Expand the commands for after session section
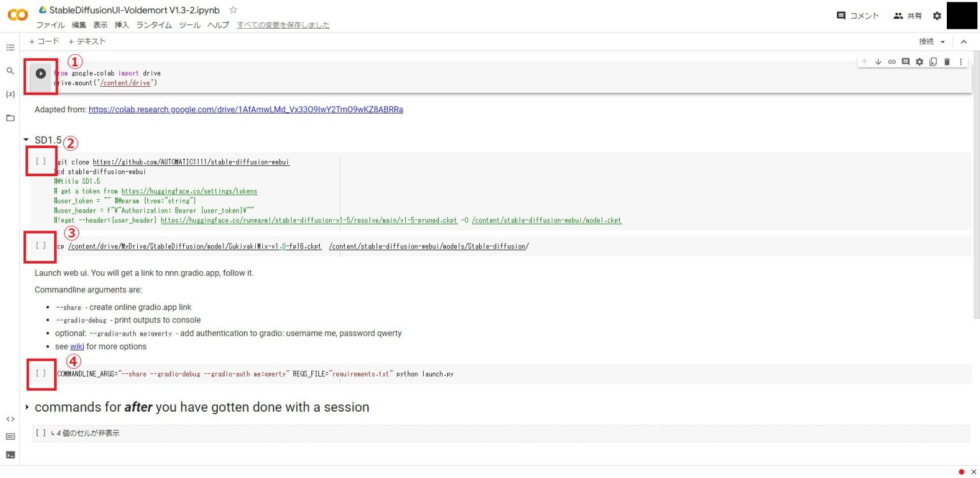This screenshot has height=478, width=980. 26,407
